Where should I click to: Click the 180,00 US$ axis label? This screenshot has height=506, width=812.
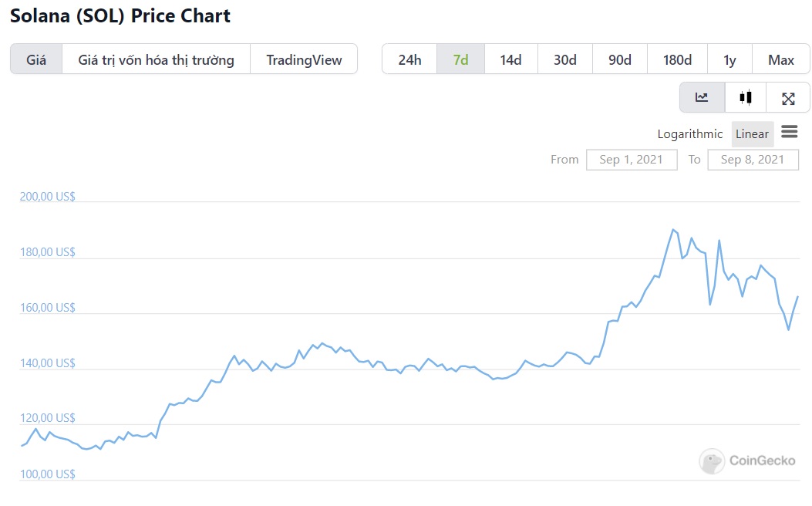[x=48, y=252]
